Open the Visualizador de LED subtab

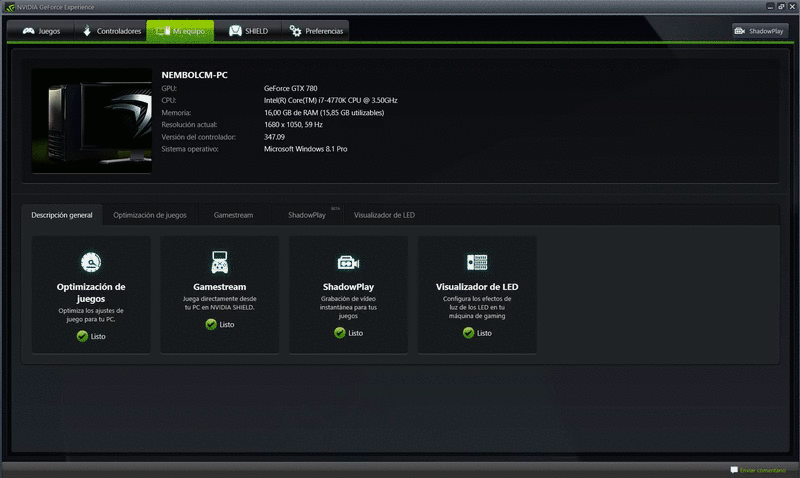pos(384,215)
